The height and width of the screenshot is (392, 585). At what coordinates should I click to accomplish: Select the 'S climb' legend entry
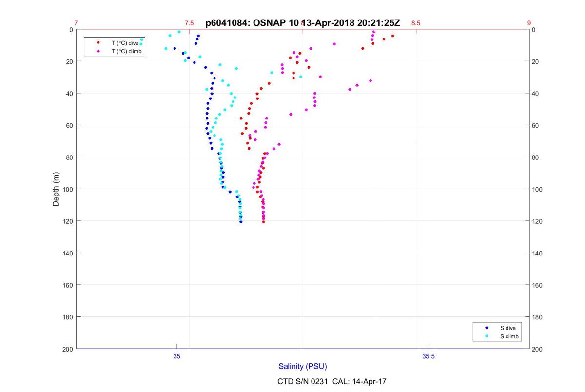click(509, 336)
